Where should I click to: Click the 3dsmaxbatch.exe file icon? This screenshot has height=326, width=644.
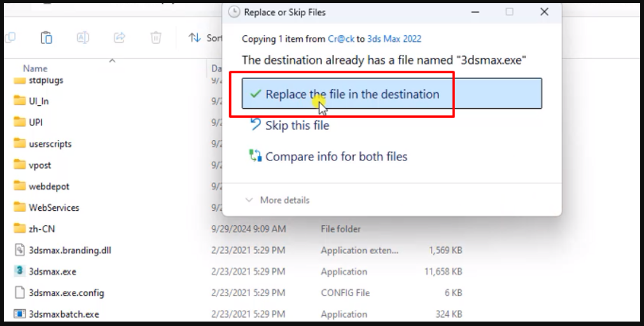click(19, 314)
